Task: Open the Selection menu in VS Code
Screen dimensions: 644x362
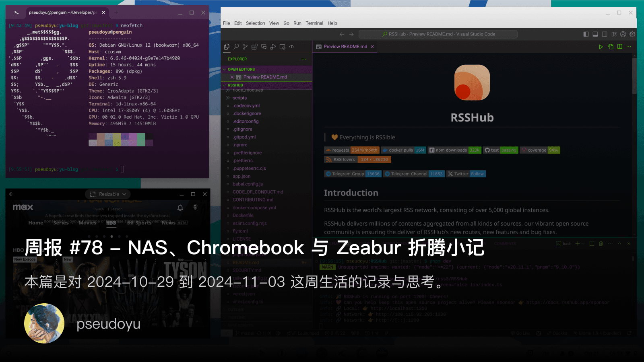Action: pos(256,23)
